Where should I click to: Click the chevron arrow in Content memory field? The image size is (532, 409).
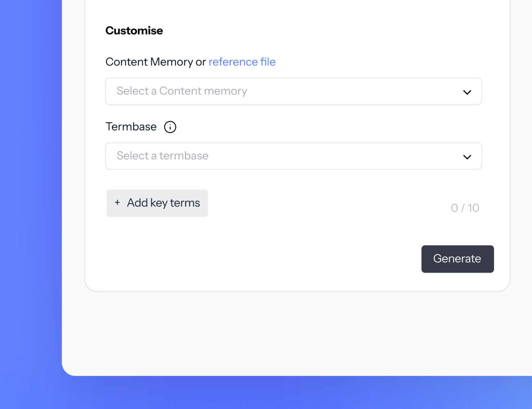pos(467,92)
